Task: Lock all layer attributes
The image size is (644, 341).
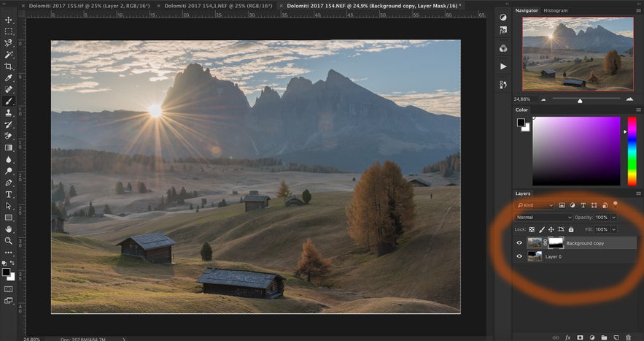Action: [x=571, y=229]
